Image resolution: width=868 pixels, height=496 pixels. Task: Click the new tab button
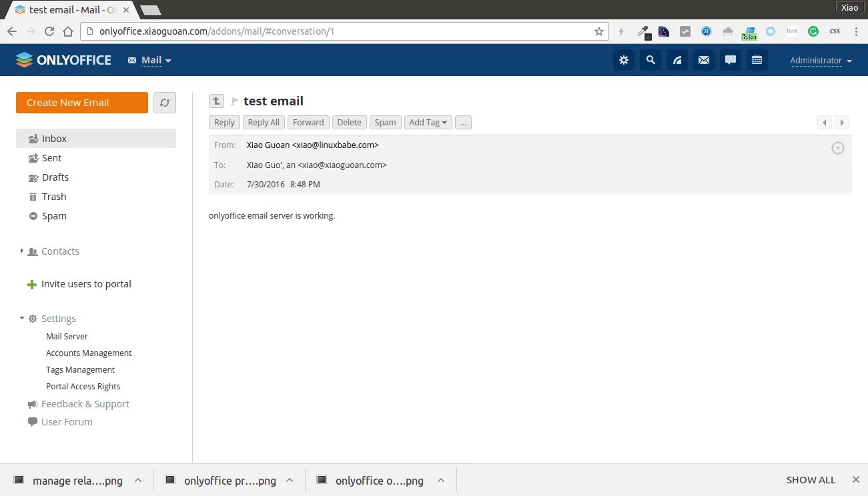(151, 11)
